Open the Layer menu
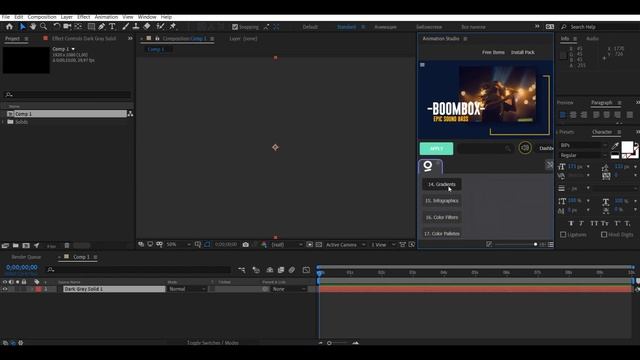 point(67,17)
